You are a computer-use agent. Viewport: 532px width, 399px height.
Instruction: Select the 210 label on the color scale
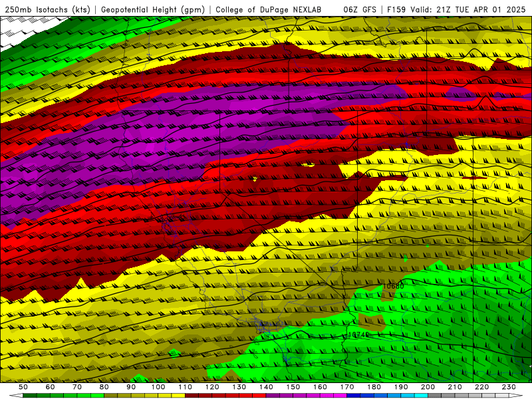tap(455, 387)
